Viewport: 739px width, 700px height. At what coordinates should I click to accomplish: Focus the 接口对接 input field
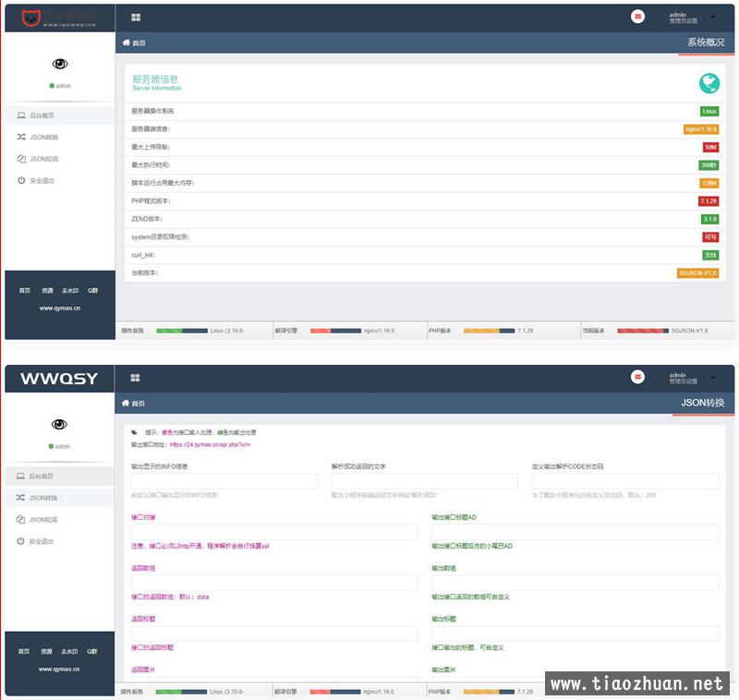point(274,532)
